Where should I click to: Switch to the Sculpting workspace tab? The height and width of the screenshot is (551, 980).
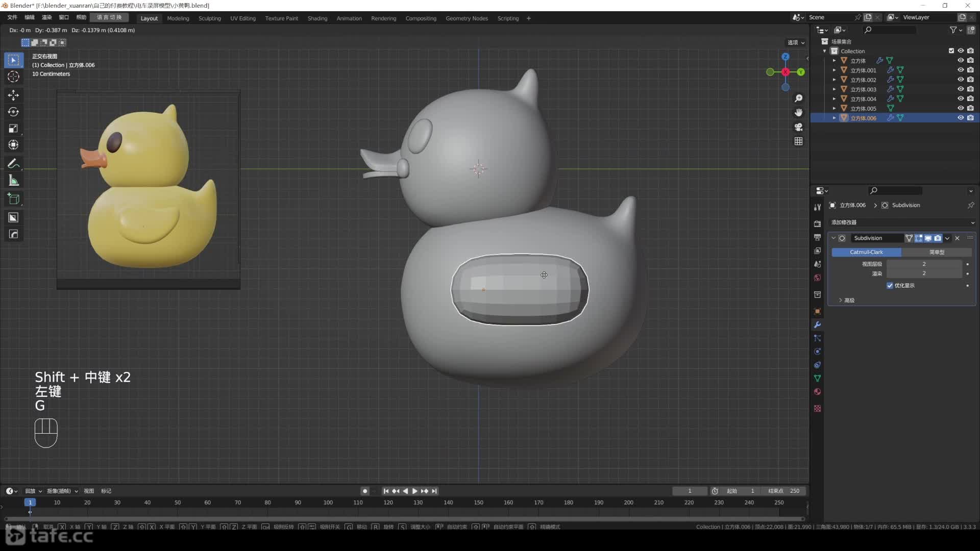pyautogui.click(x=210, y=18)
